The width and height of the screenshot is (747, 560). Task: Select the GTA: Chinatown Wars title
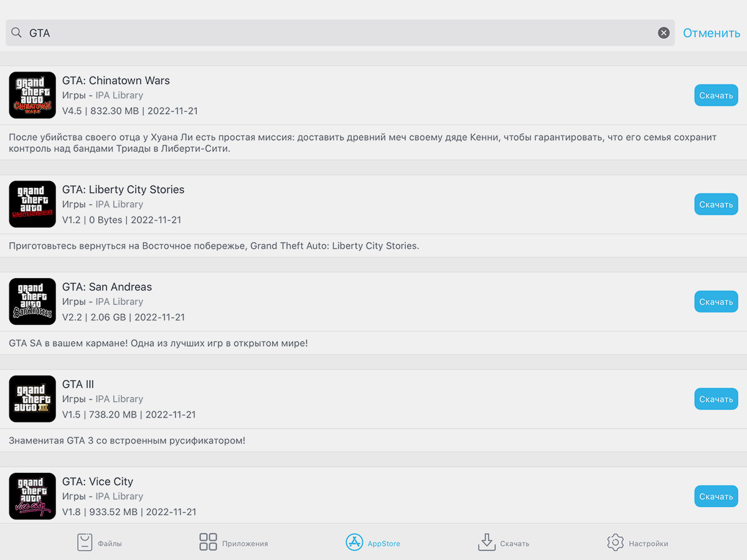pos(116,80)
